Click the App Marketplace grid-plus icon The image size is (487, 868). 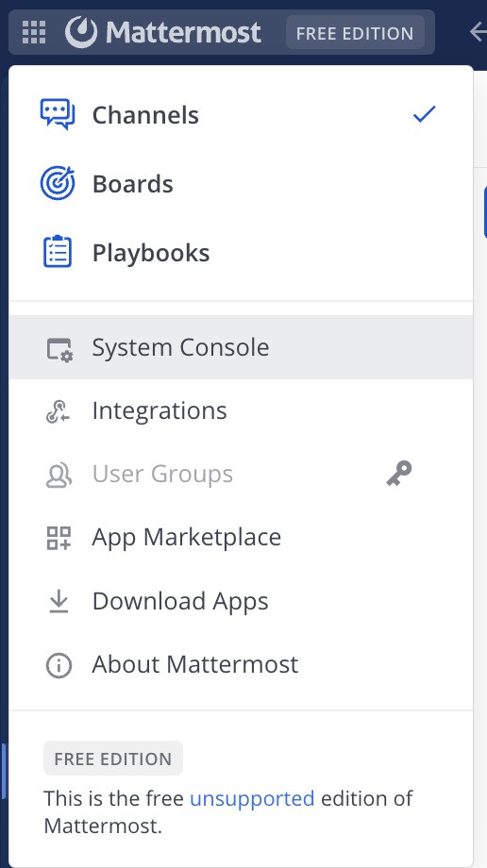coord(59,538)
